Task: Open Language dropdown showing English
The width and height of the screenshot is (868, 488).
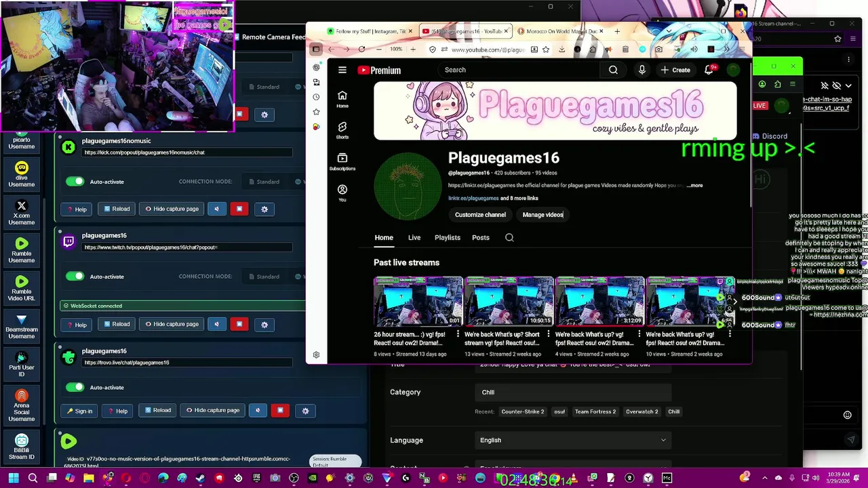Action: click(x=573, y=440)
